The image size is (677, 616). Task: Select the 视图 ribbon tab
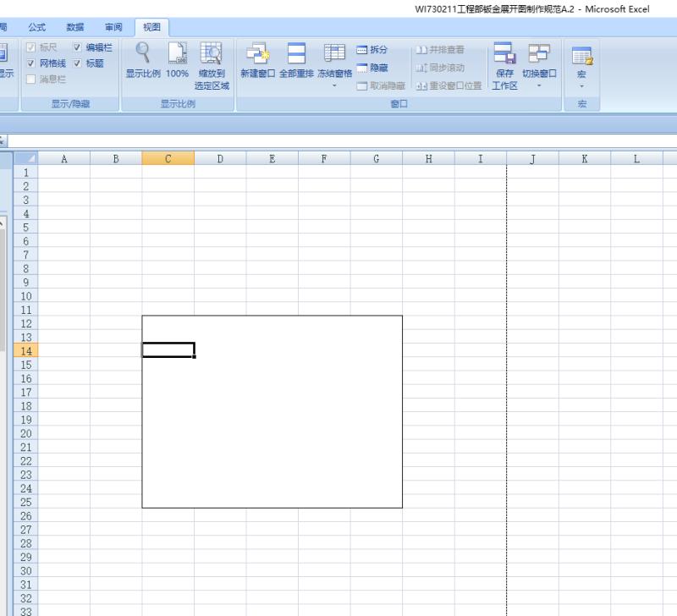[151, 27]
